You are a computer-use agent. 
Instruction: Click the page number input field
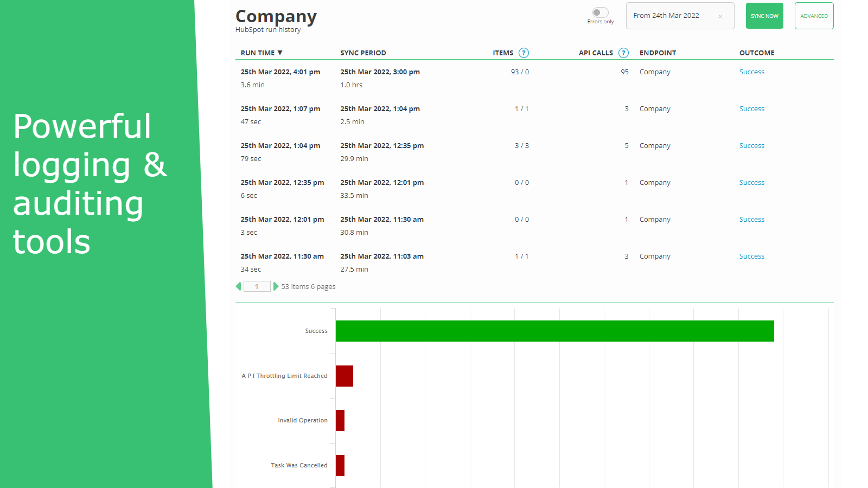[x=257, y=286]
